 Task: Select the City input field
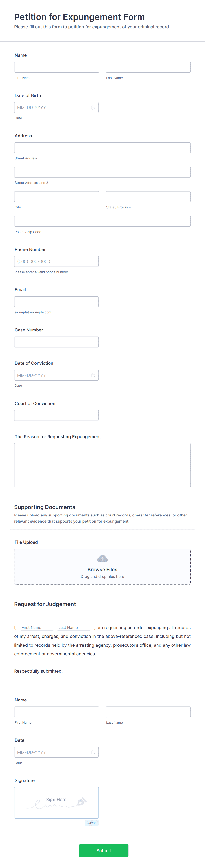56,196
